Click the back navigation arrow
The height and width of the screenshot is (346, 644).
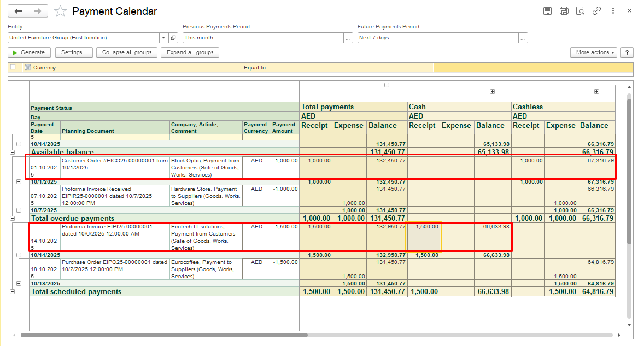click(18, 11)
